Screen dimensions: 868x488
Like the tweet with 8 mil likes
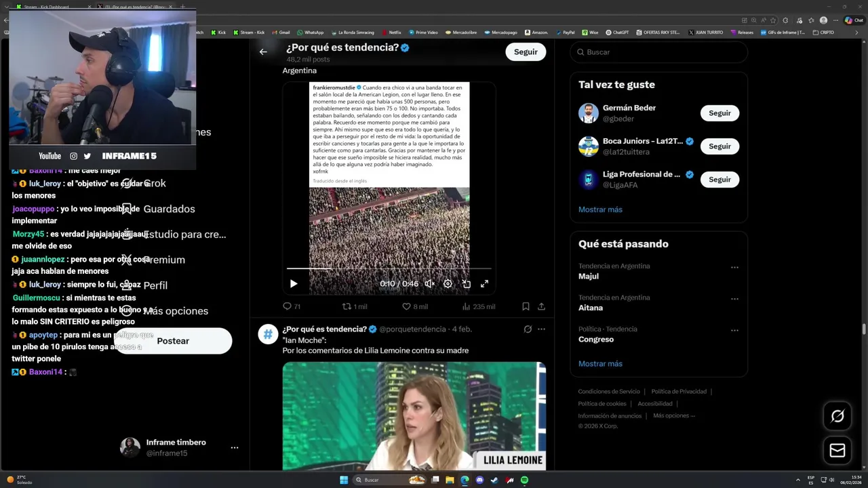coord(415,306)
